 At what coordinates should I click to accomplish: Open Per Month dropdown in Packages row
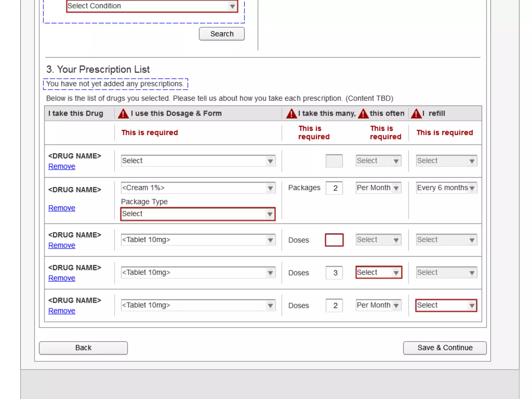pyautogui.click(x=378, y=188)
